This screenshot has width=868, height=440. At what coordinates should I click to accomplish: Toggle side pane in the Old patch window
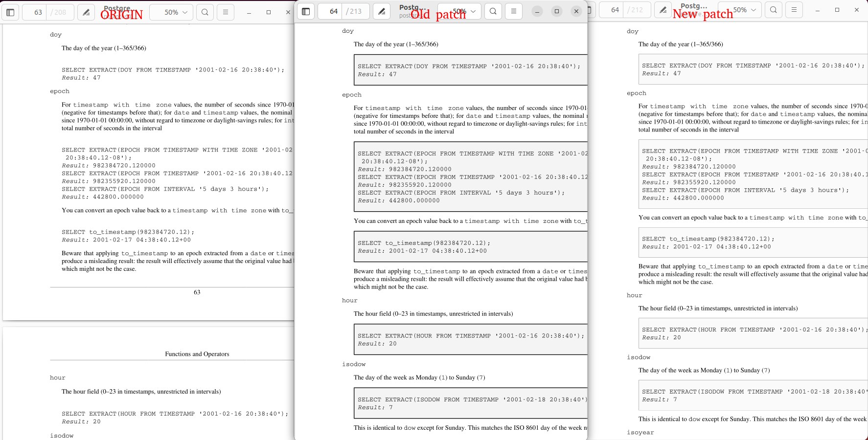306,11
